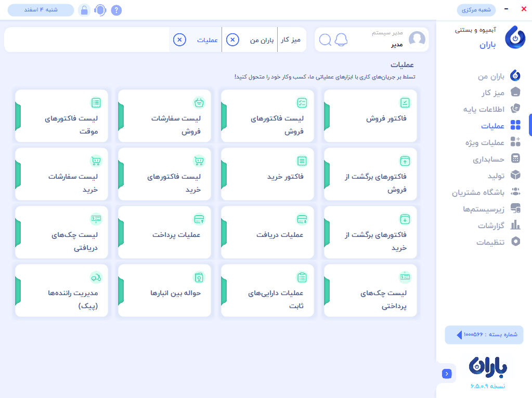Click the حواله بین انبارها icon
Viewport: 532px width, 398px height.
[199, 277]
